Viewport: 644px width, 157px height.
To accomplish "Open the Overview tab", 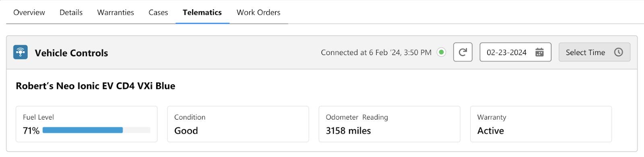I will [29, 12].
